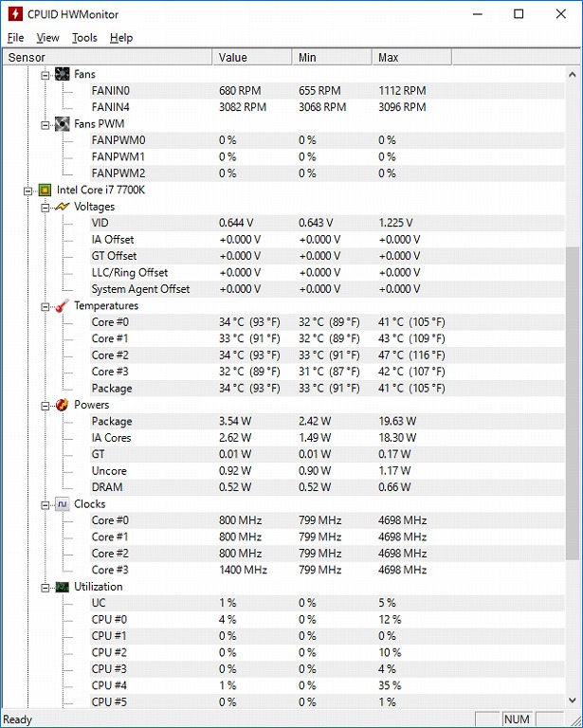Open the Tools menu
The height and width of the screenshot is (728, 583).
pos(84,38)
